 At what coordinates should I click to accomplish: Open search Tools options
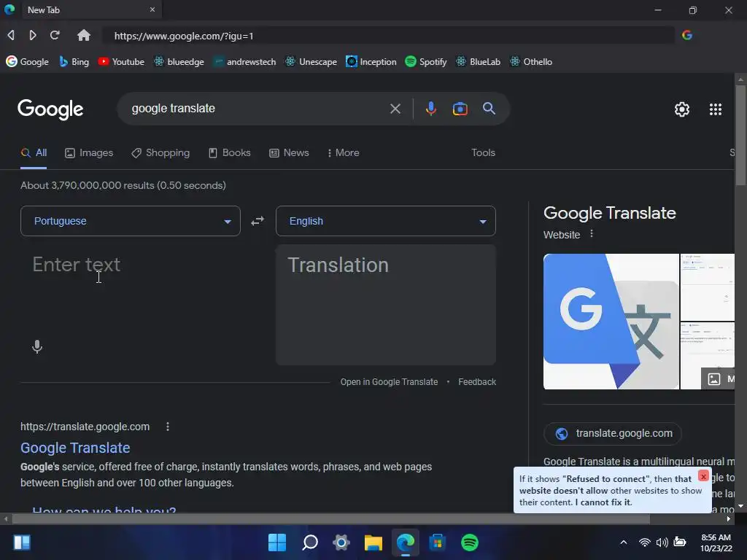(x=483, y=153)
